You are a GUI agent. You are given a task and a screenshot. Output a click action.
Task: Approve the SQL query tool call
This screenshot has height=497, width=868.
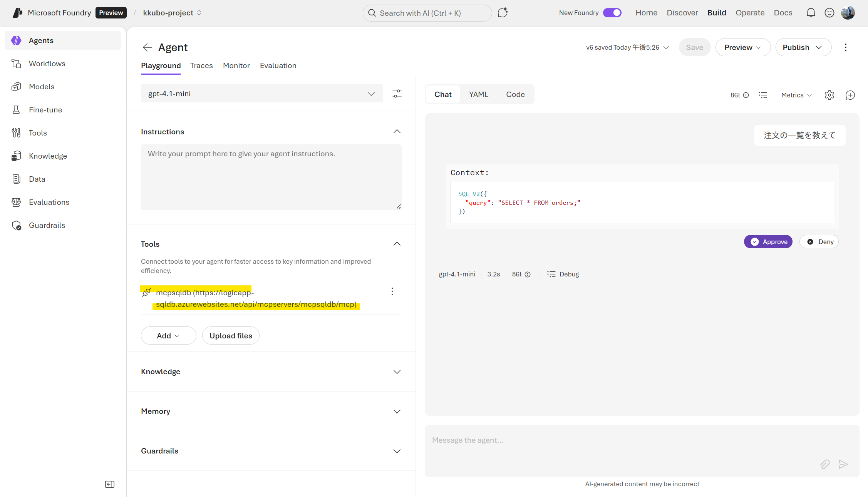click(768, 242)
